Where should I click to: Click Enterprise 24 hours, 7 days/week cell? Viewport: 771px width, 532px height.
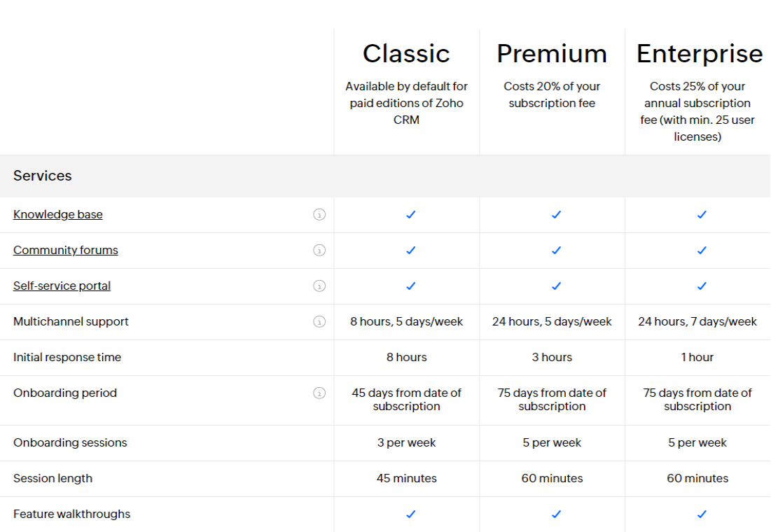697,321
